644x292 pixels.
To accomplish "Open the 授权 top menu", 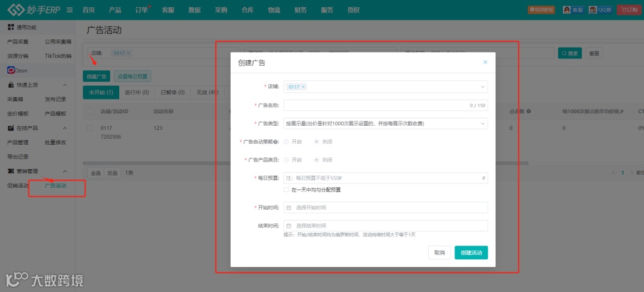I will (x=353, y=10).
